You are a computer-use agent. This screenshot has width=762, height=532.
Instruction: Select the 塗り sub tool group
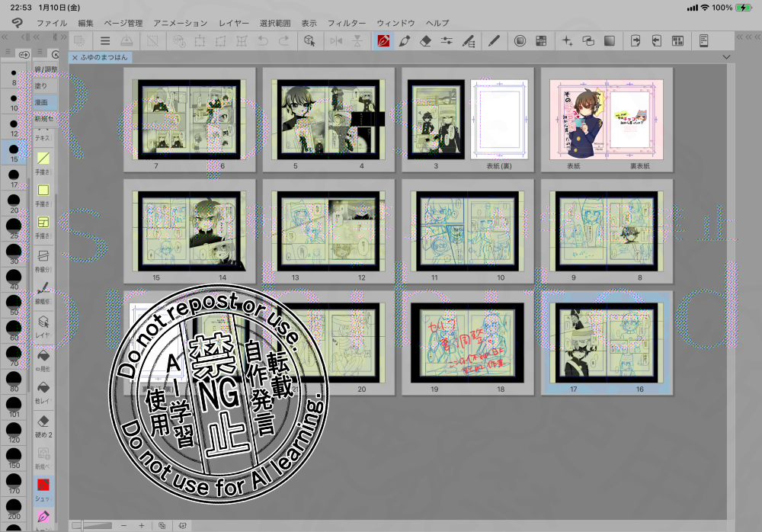(x=42, y=86)
